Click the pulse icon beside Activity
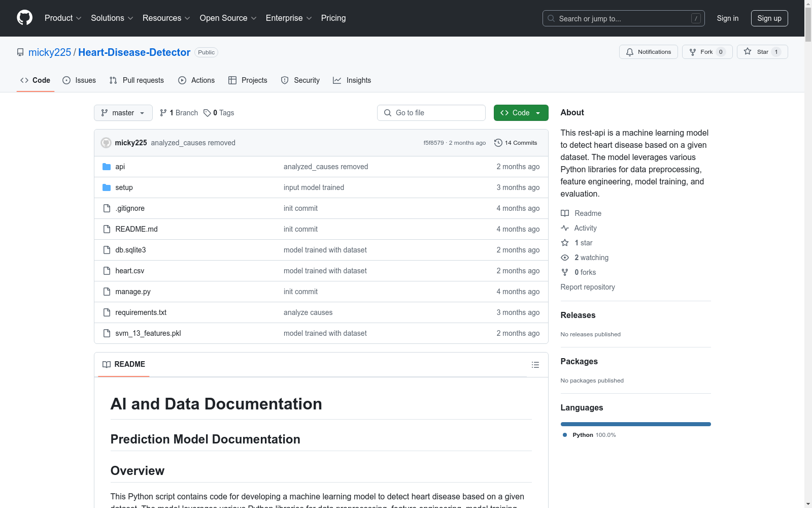Image resolution: width=812 pixels, height=508 pixels. coord(565,228)
